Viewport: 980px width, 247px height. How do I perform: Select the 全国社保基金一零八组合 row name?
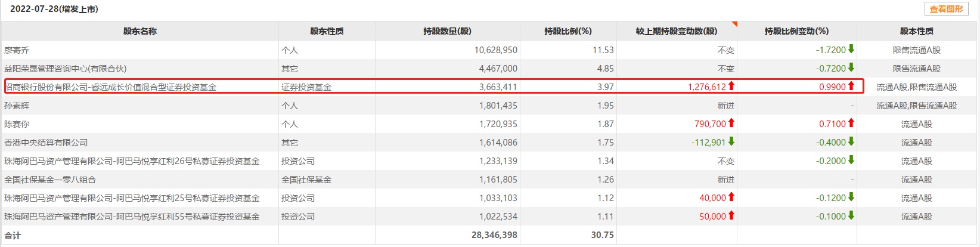coord(50,180)
